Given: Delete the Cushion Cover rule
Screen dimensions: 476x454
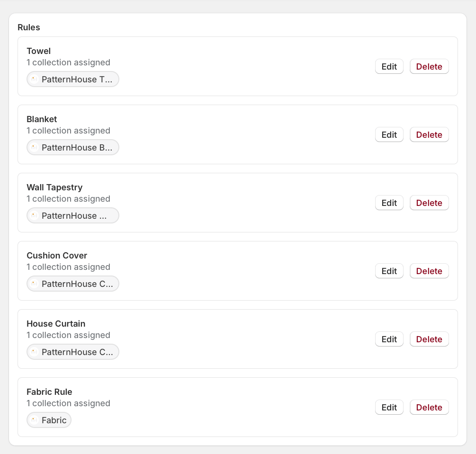Looking at the screenshot, I should click(x=429, y=271).
